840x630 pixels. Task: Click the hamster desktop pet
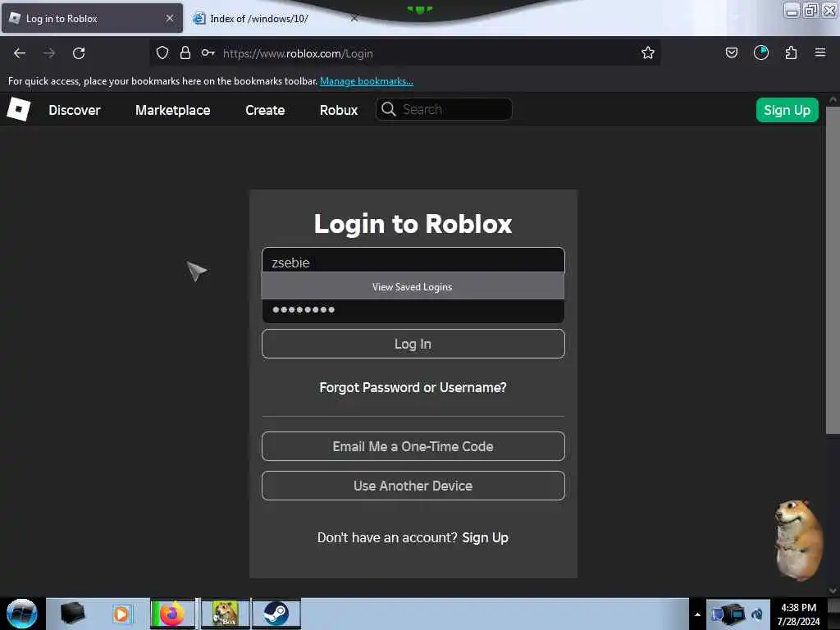coord(798,540)
